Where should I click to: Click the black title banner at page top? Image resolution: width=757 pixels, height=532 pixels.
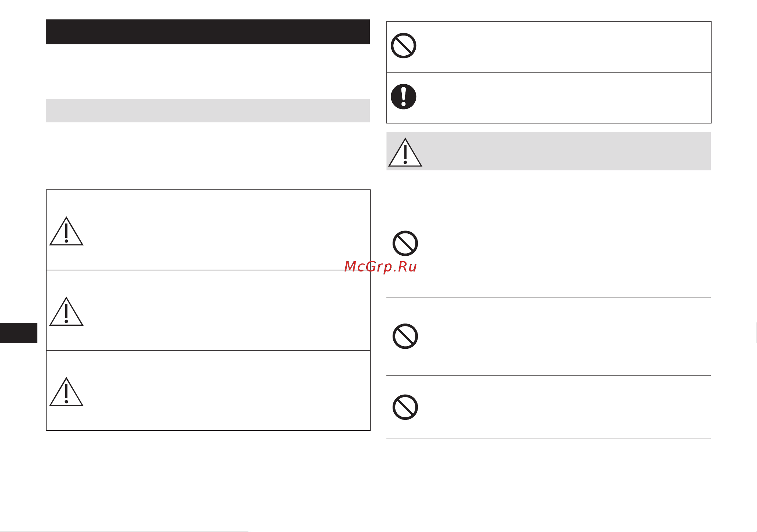pos(208,32)
